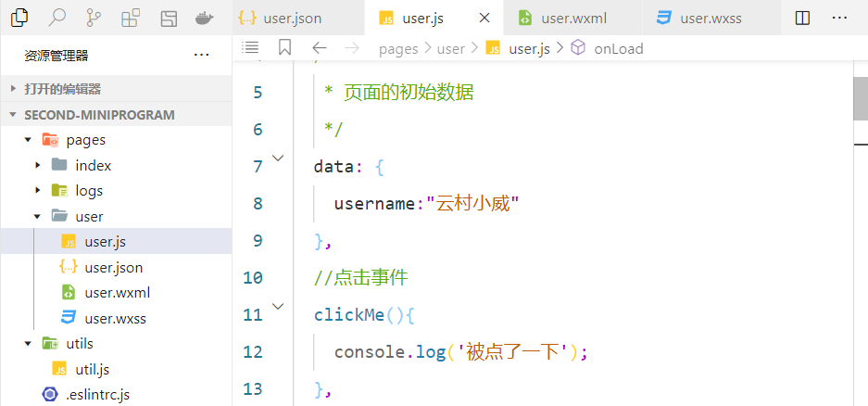This screenshot has width=868, height=406.
Task: Click the back navigation arrow
Action: tap(320, 48)
